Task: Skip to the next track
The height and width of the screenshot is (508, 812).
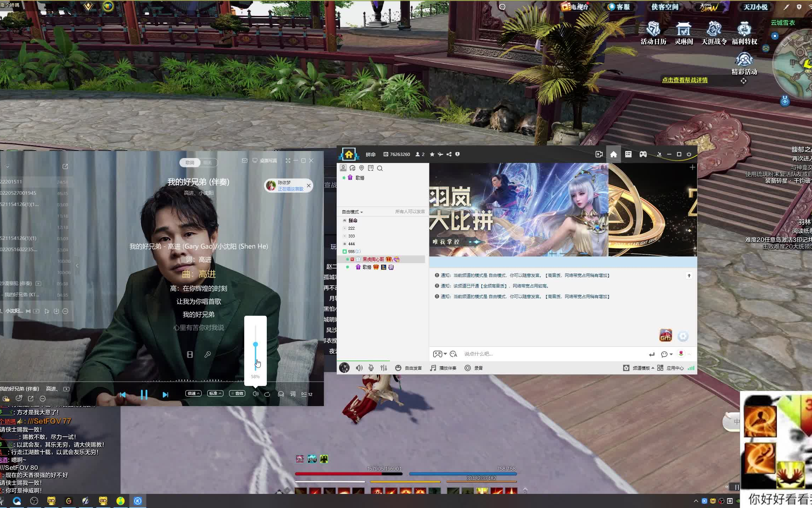Action: pyautogui.click(x=165, y=395)
